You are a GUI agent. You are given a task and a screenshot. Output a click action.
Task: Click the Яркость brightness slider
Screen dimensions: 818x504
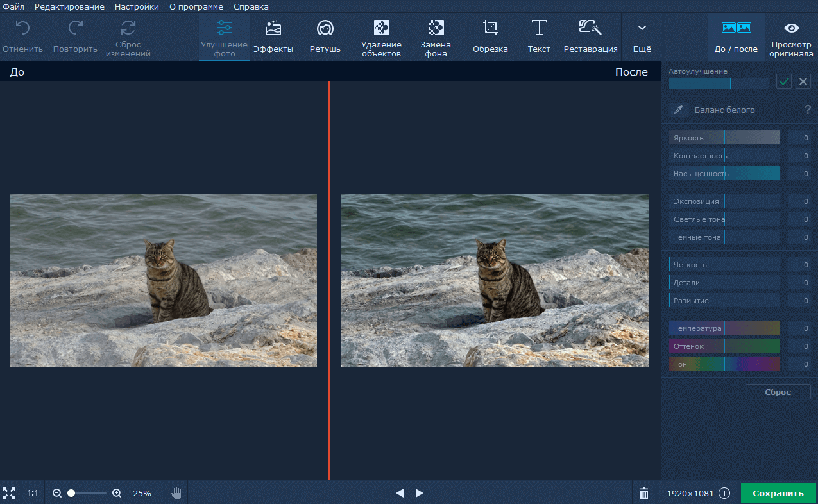click(x=724, y=138)
